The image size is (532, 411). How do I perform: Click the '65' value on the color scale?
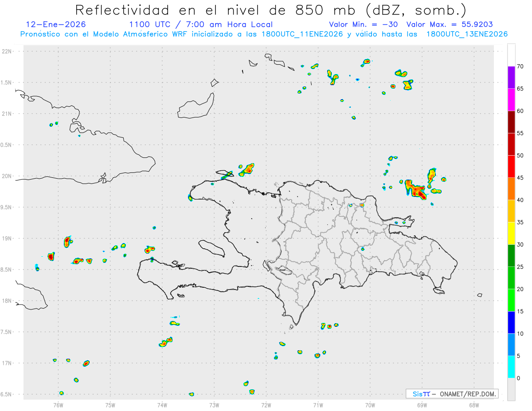tap(520, 89)
